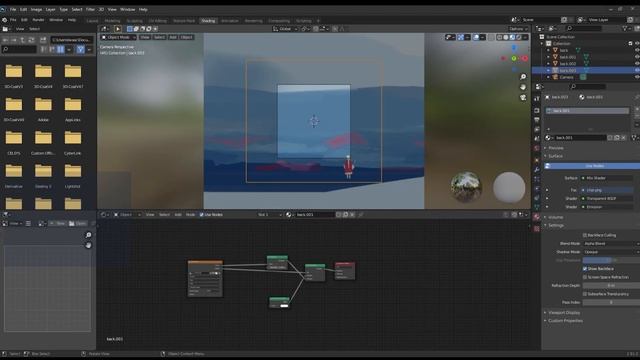This screenshot has height=360, width=640.
Task: Click the Pass Index value field
Action: (611, 302)
